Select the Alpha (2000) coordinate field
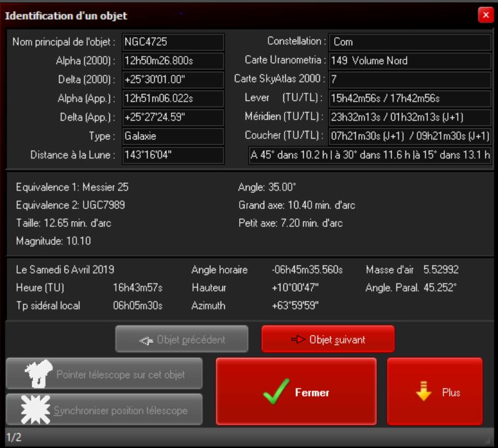498x448 pixels. pyautogui.click(x=172, y=61)
